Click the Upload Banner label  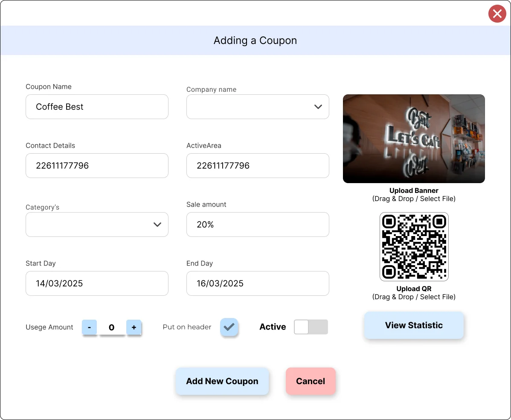click(414, 190)
